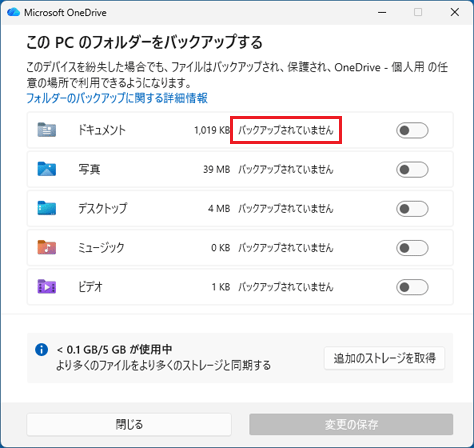
Task: Click the デスクトップ folder icon
Action: 47,208
